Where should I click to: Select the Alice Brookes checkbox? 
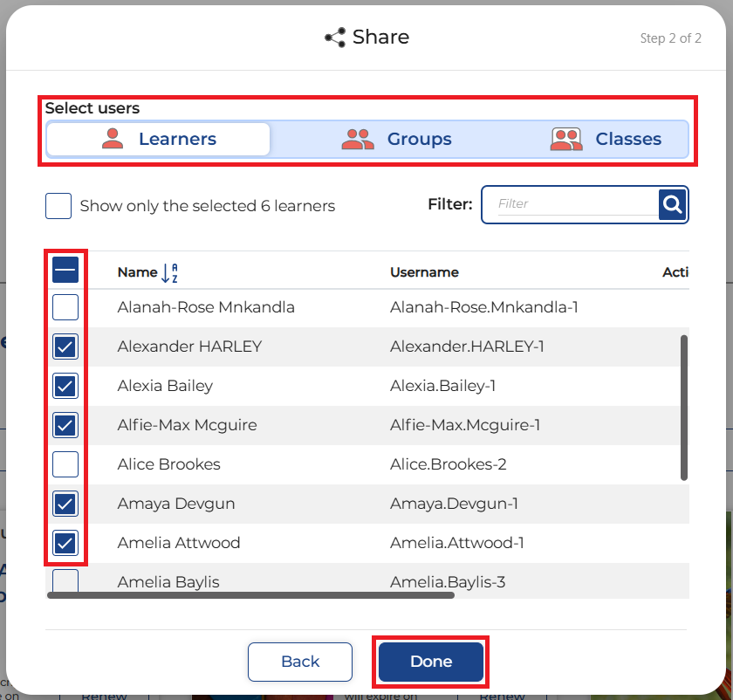pos(65,464)
